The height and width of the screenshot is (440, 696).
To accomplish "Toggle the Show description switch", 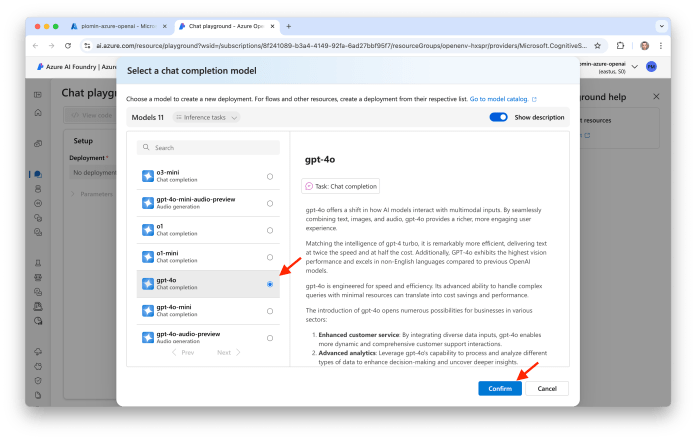I will pos(498,117).
